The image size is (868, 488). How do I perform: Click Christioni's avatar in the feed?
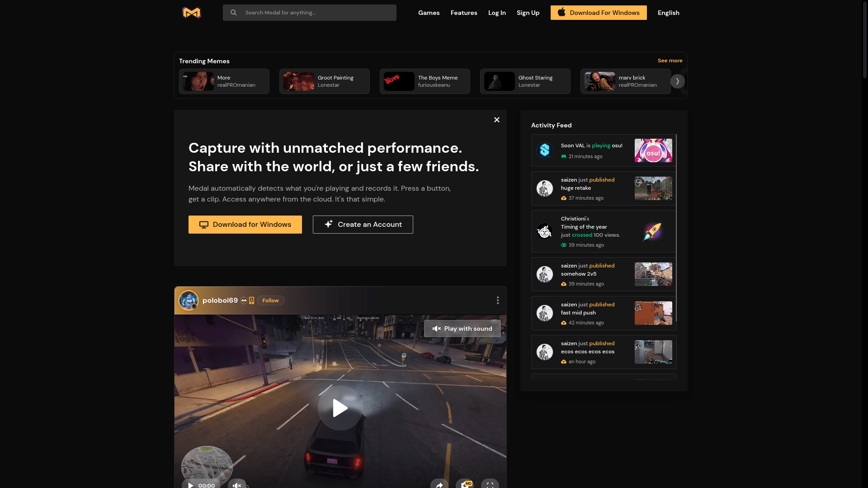pyautogui.click(x=545, y=231)
